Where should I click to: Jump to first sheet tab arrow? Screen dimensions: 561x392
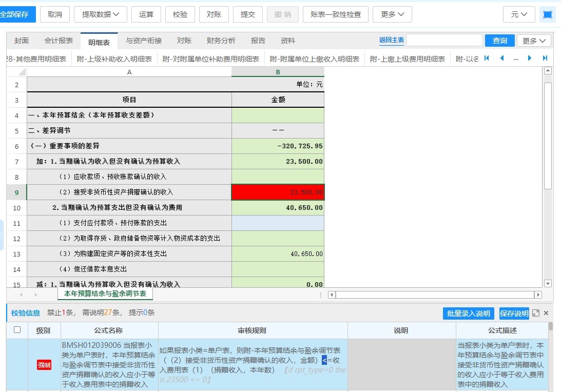tap(487, 58)
